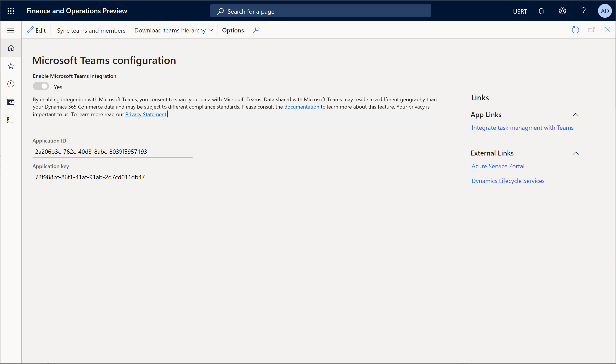
Task: Open the Azure Service Portal link
Action: (x=498, y=166)
